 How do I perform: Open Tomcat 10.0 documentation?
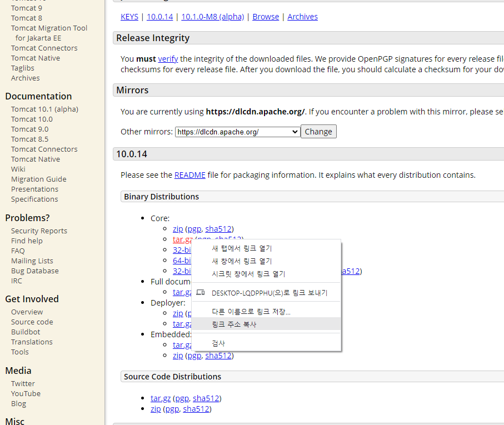[x=32, y=119]
